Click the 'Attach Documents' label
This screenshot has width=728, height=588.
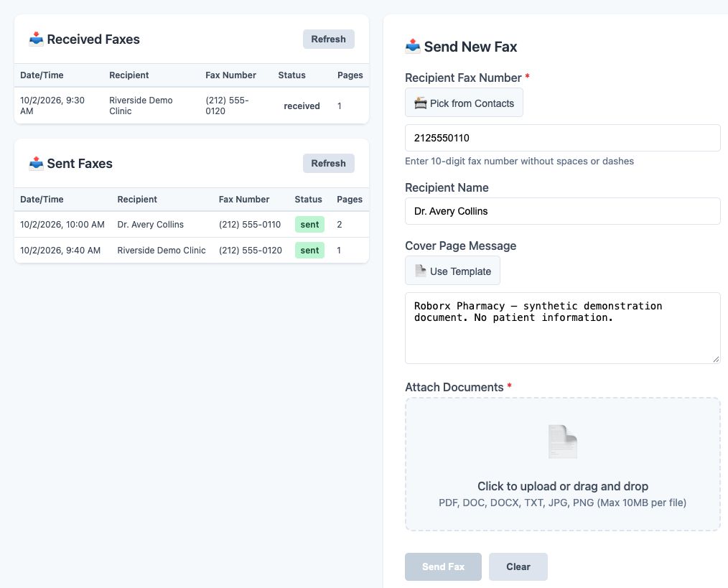coord(454,387)
